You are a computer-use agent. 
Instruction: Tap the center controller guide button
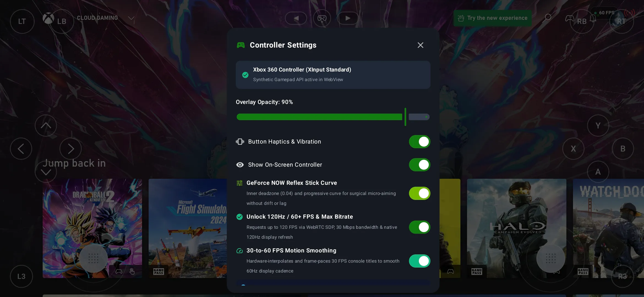[322, 18]
